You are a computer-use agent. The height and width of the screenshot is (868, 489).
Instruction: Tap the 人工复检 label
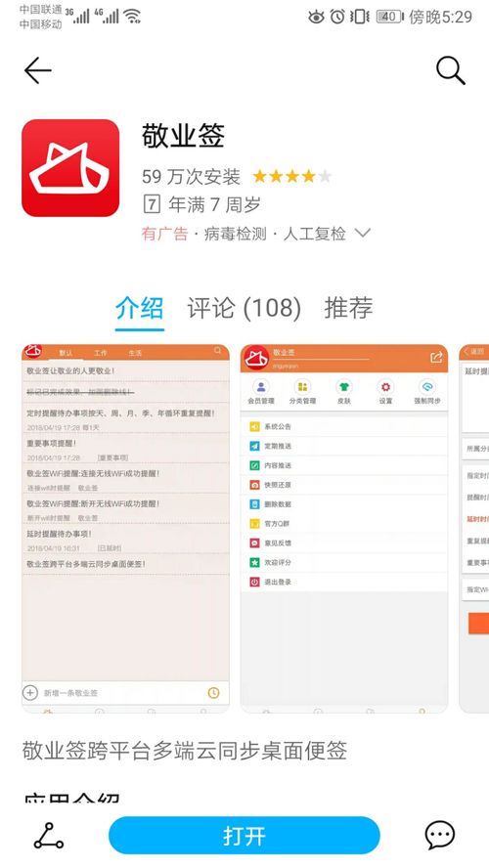pyautogui.click(x=315, y=234)
